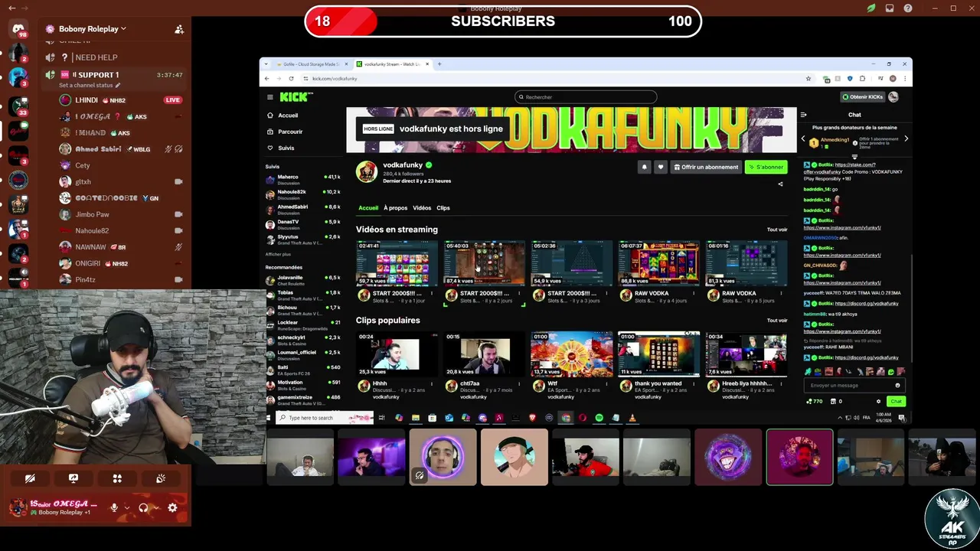
Task: Switch to the À propos tab
Action: click(x=395, y=208)
